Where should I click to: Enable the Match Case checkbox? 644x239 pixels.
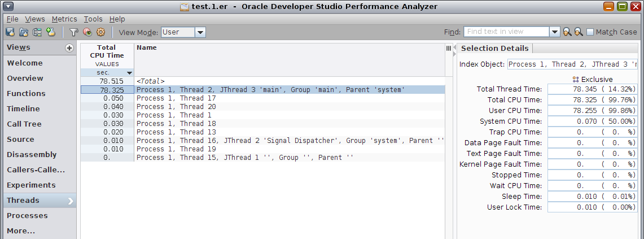pos(590,32)
